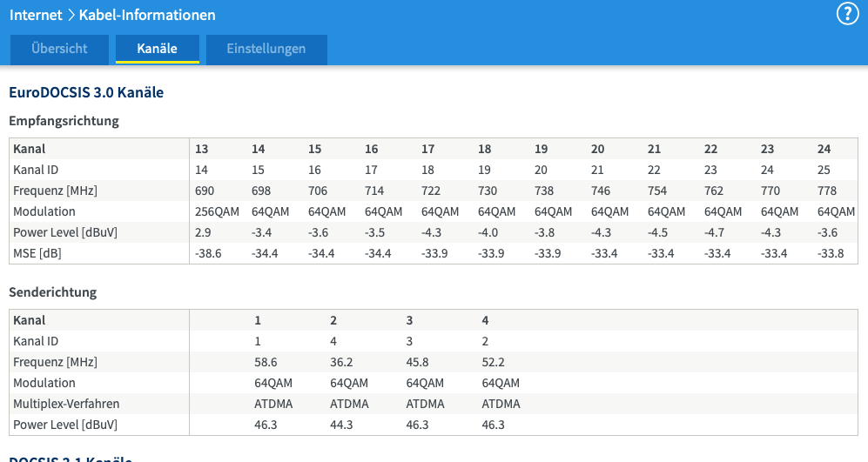Select the 256QAM modulation cell

(218, 211)
